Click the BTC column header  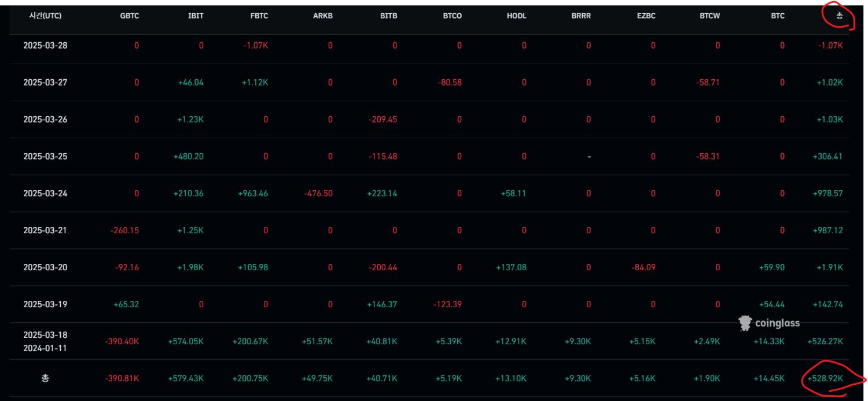[778, 16]
